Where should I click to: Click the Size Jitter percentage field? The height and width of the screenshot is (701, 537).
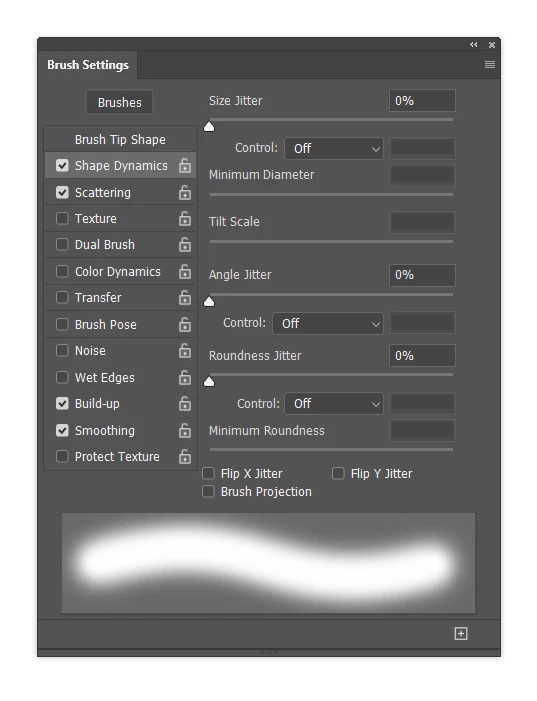(x=422, y=101)
